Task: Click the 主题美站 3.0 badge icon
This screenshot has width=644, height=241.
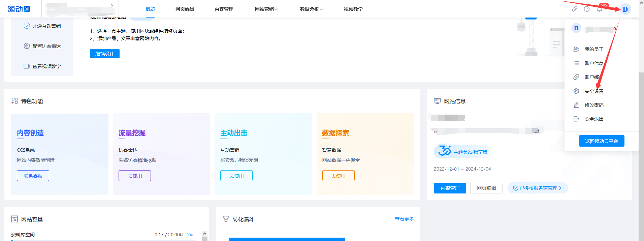Action: pyautogui.click(x=444, y=151)
